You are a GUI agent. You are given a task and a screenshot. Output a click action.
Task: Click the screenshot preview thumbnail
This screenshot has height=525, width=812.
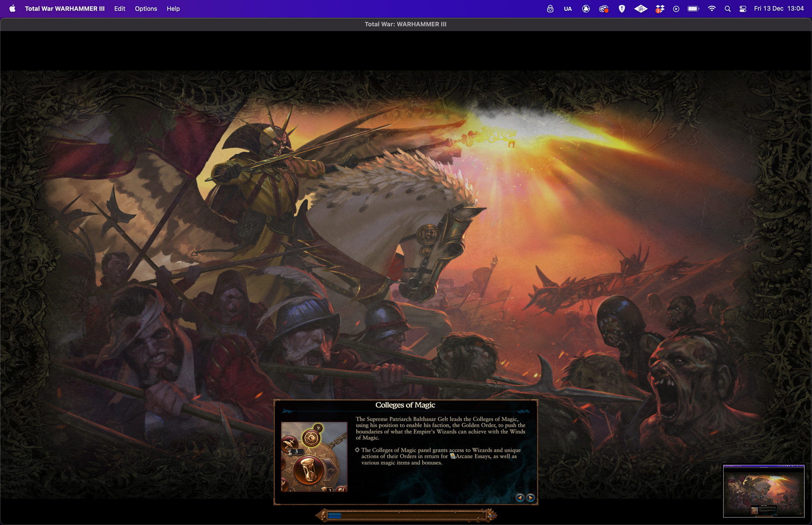(x=763, y=491)
